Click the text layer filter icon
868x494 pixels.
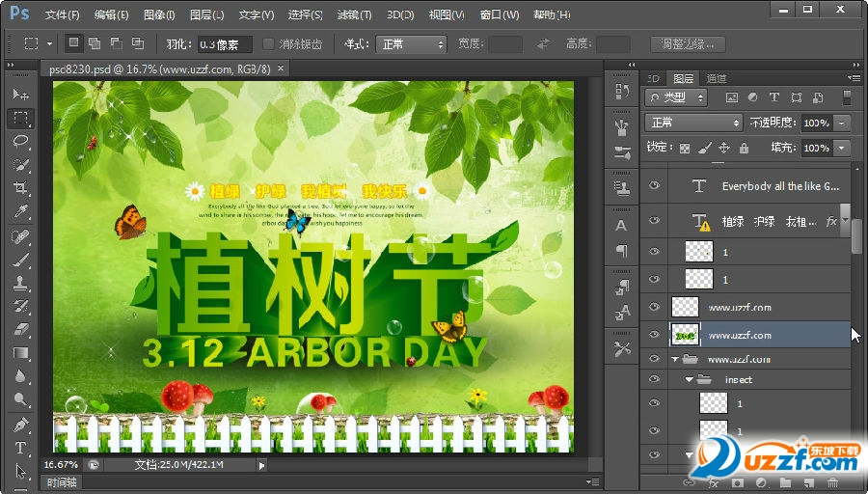(x=774, y=97)
